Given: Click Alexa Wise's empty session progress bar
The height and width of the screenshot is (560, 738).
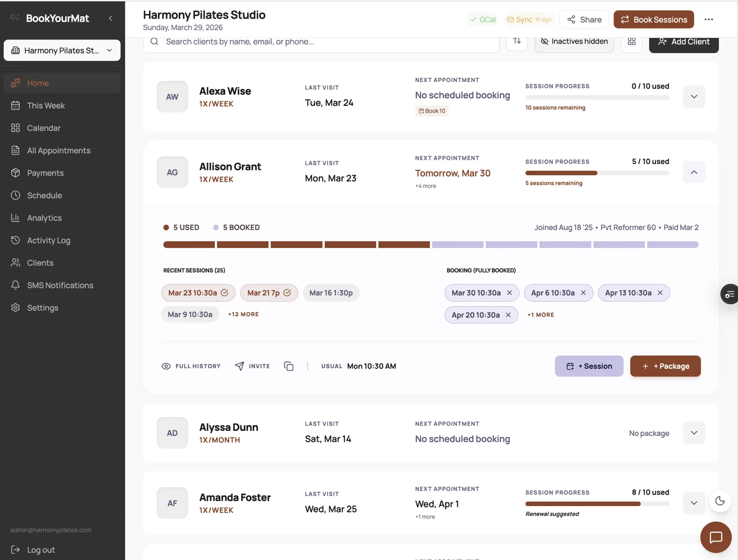Looking at the screenshot, I should pyautogui.click(x=597, y=98).
